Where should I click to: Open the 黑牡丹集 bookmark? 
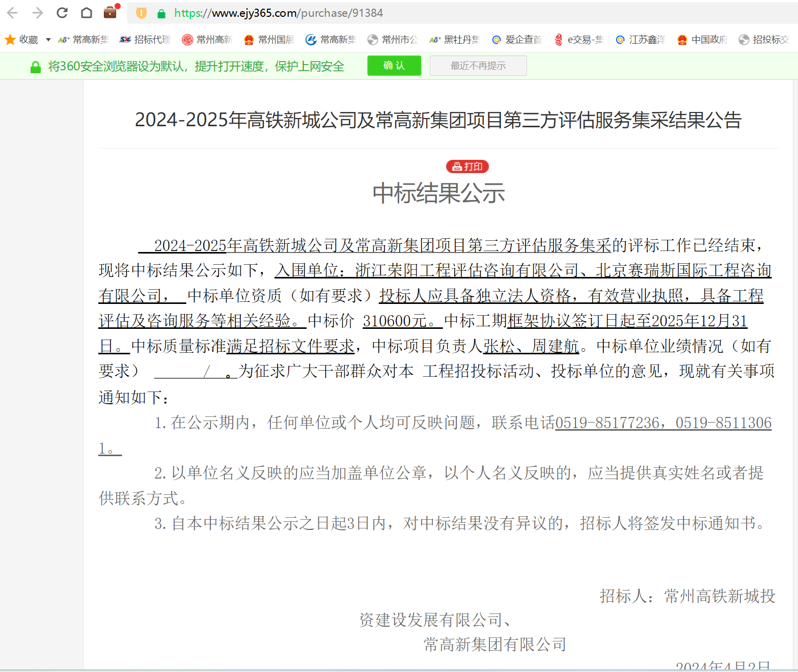(455, 40)
